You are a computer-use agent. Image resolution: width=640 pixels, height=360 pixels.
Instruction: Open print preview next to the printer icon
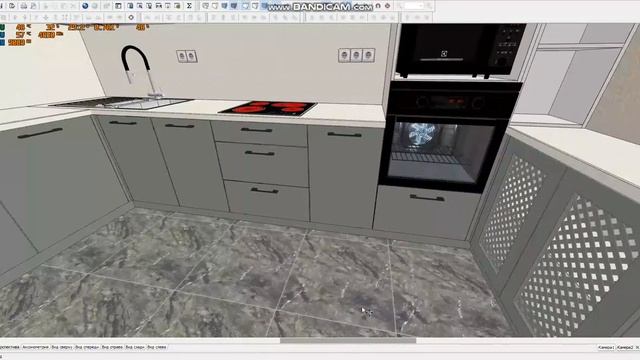(33, 6)
